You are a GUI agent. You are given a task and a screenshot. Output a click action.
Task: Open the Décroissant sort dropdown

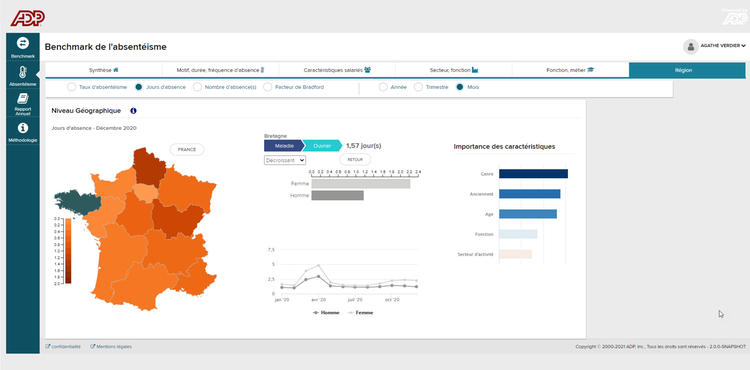click(285, 160)
